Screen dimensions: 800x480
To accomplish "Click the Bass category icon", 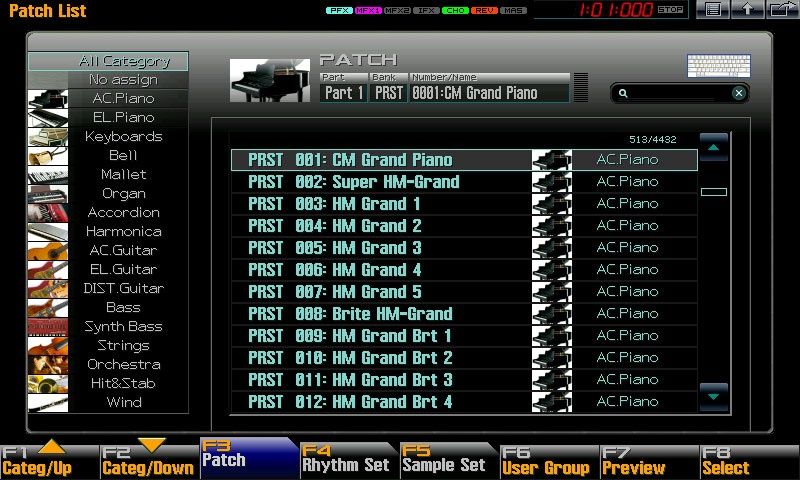I will point(48,307).
